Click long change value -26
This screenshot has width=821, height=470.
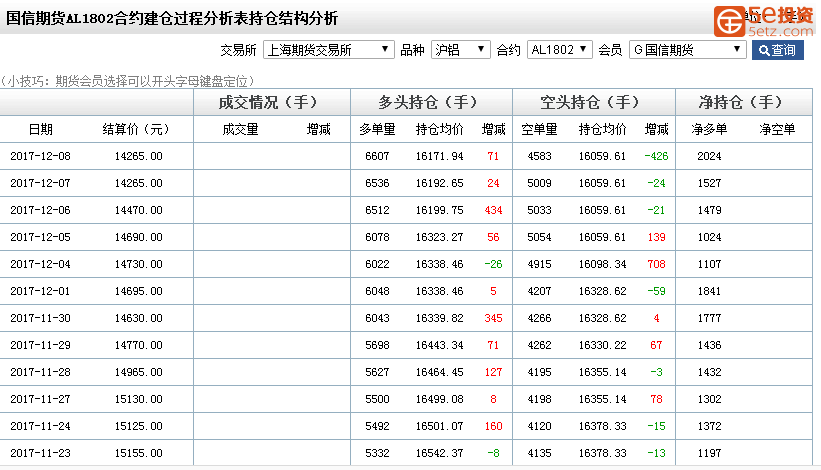point(493,264)
